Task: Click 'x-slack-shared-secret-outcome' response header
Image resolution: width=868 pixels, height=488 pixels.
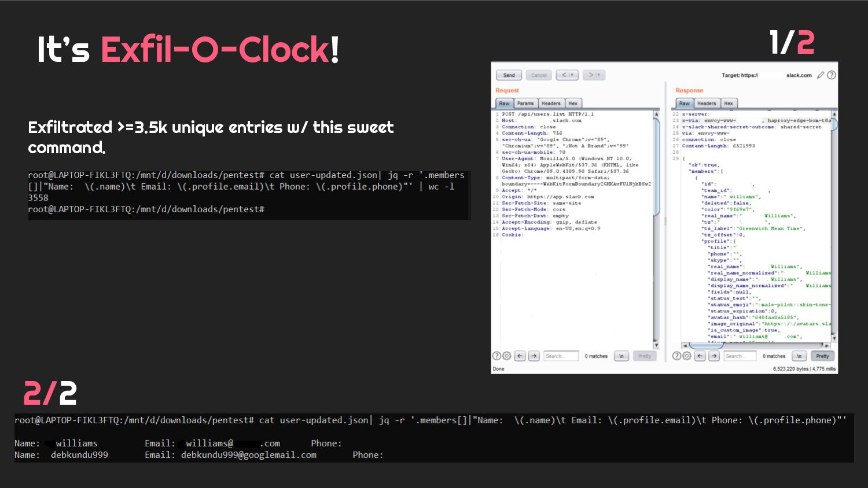Action: tap(752, 127)
